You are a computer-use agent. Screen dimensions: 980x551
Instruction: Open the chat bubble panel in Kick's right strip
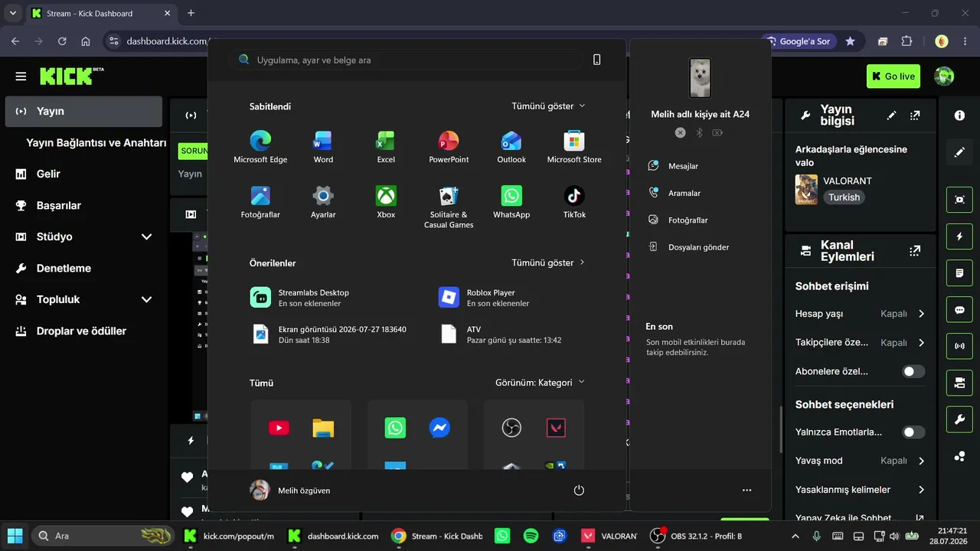pyautogui.click(x=959, y=311)
